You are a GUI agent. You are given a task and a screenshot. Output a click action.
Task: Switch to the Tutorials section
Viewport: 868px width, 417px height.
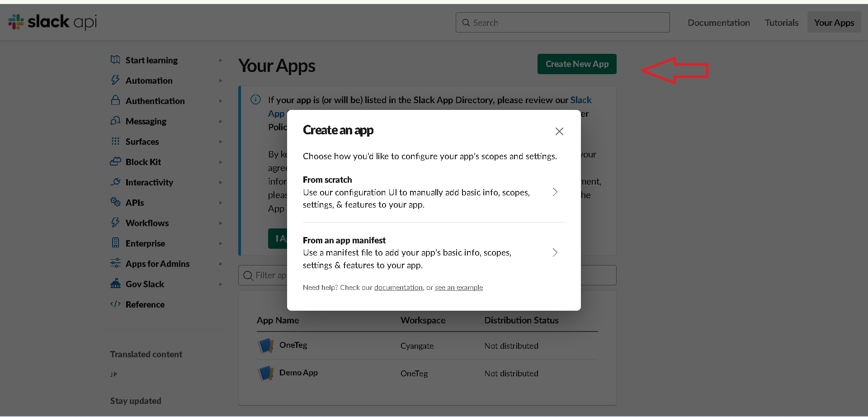click(781, 22)
